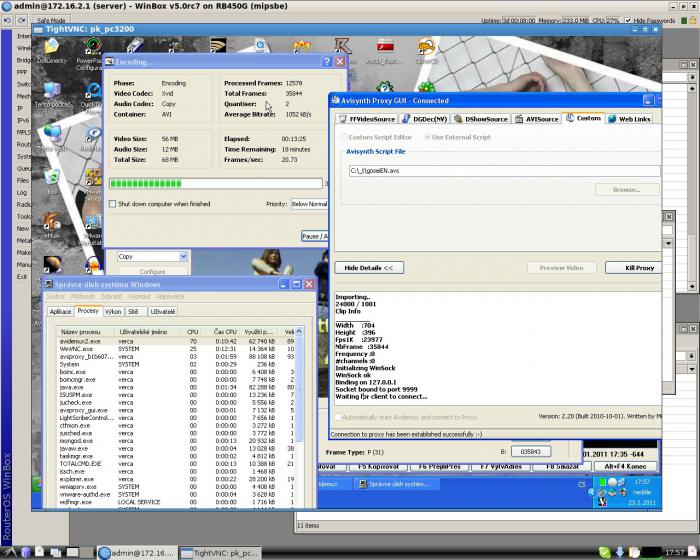
Task: Switch to Task Manager Výkon tab
Action: click(113, 311)
